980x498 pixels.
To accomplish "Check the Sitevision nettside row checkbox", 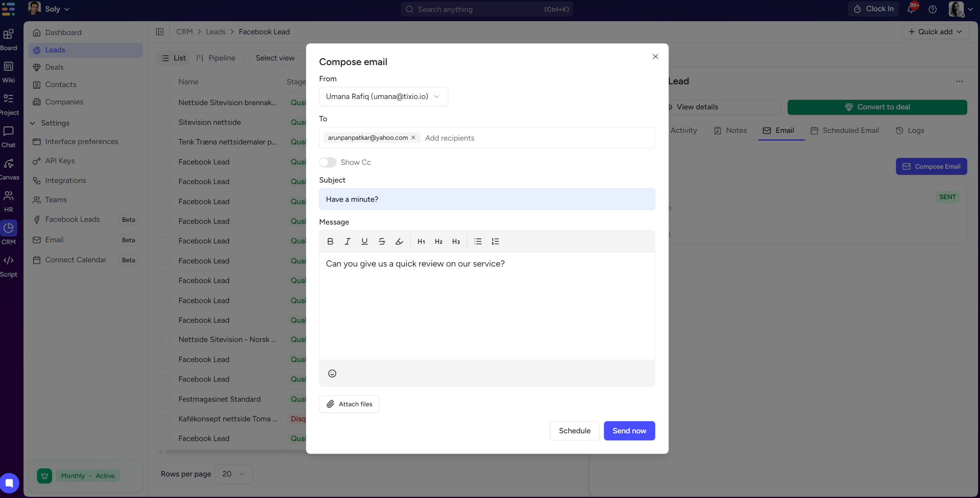I will coord(165,122).
